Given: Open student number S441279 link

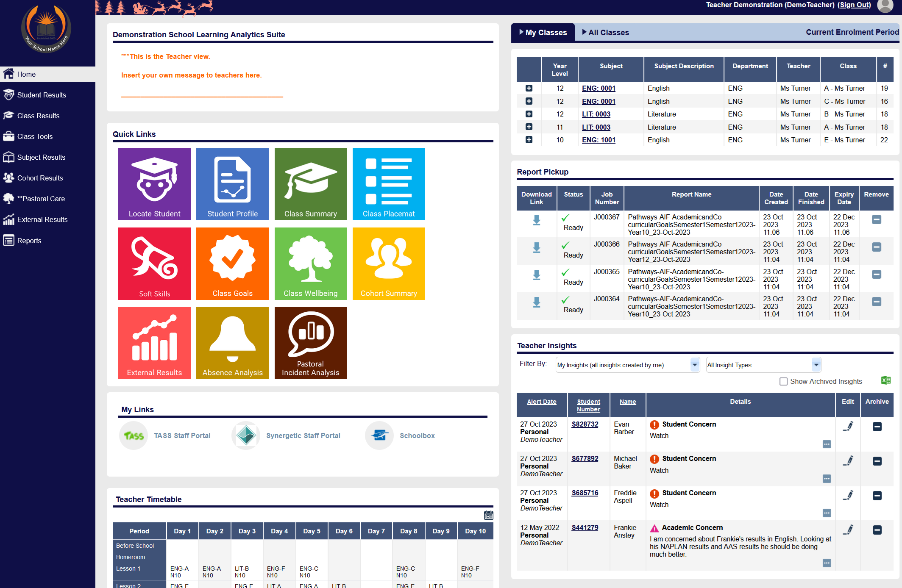Looking at the screenshot, I should pyautogui.click(x=585, y=527).
